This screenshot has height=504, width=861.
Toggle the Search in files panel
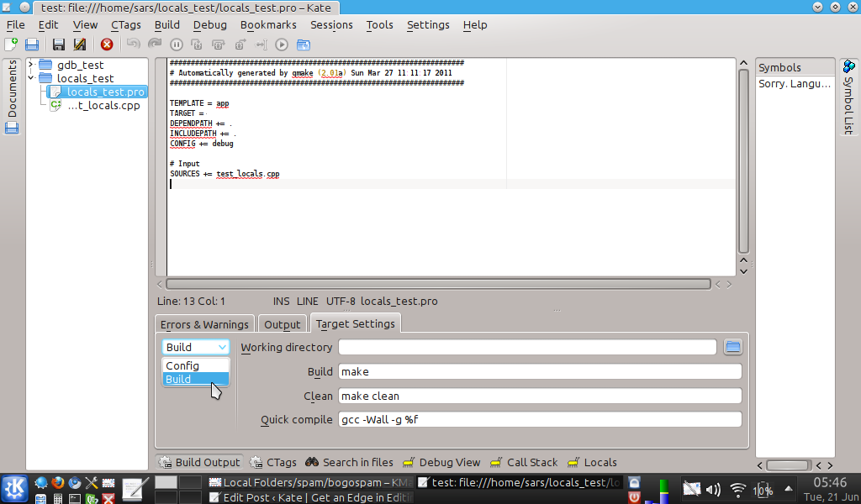pyautogui.click(x=348, y=462)
